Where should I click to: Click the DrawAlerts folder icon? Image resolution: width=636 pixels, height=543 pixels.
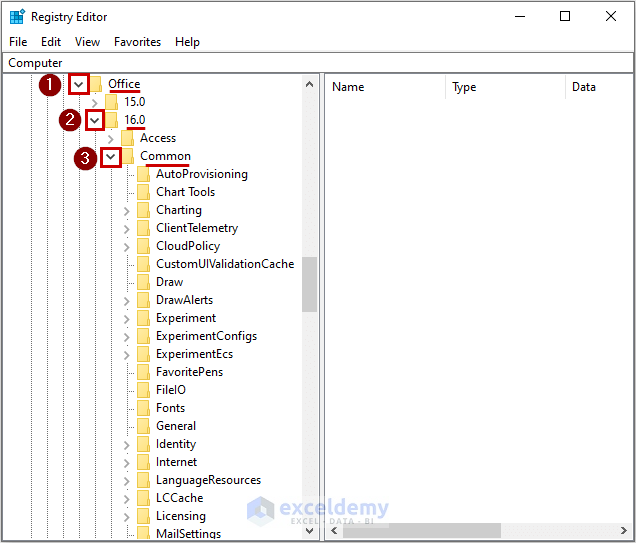143,300
